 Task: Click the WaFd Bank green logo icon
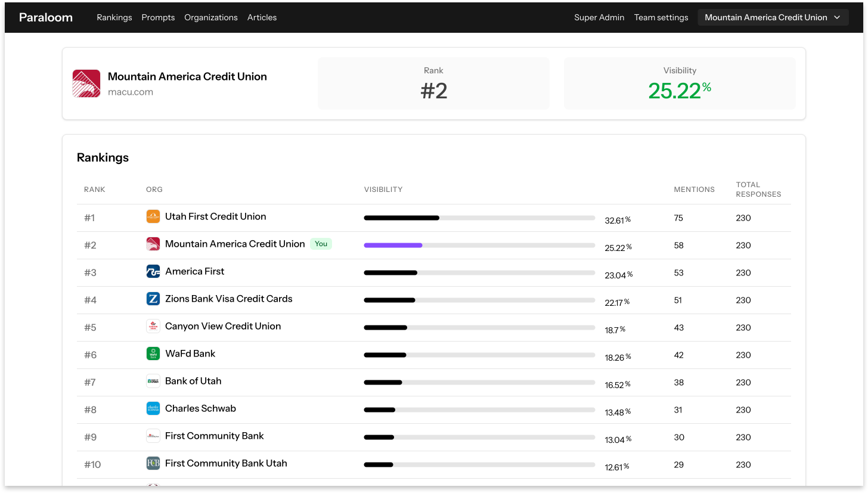153,354
